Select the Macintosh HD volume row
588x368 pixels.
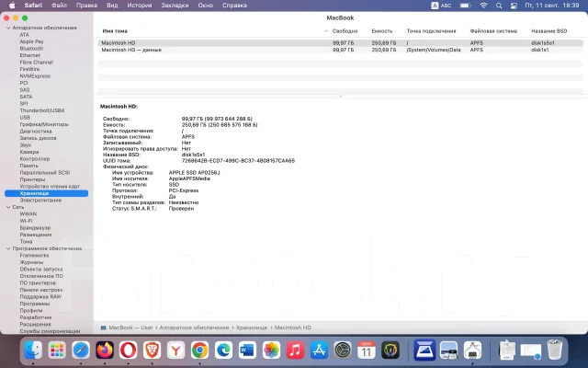coord(341,43)
